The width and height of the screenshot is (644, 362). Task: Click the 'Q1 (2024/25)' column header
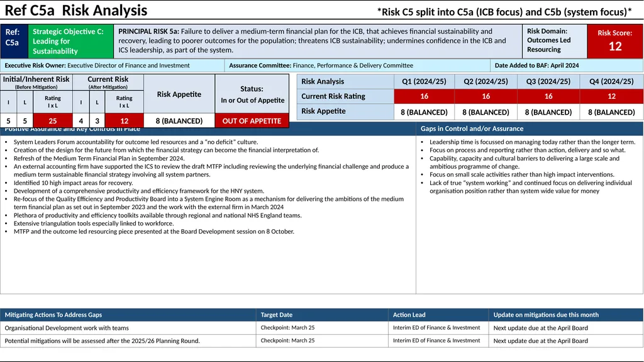tap(424, 81)
